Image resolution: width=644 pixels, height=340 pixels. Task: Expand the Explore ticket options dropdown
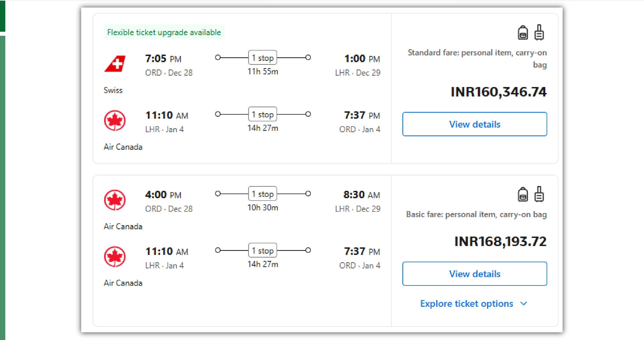click(x=474, y=303)
